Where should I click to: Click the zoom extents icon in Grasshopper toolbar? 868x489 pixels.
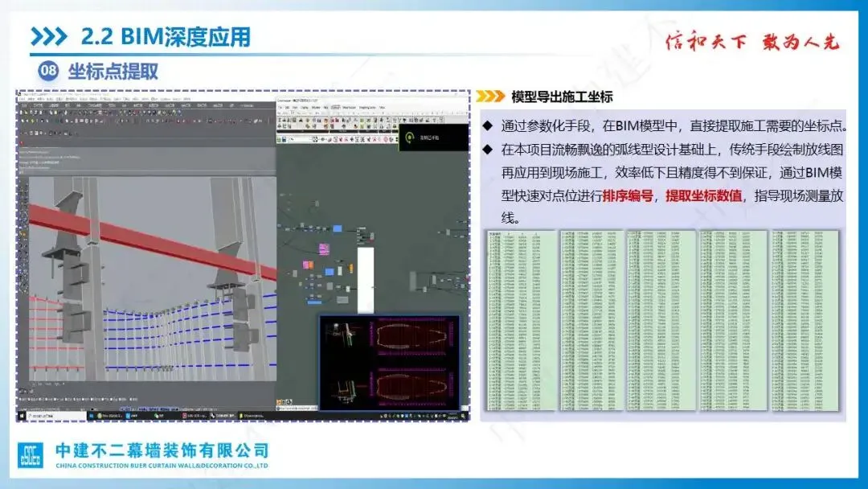coord(316,140)
